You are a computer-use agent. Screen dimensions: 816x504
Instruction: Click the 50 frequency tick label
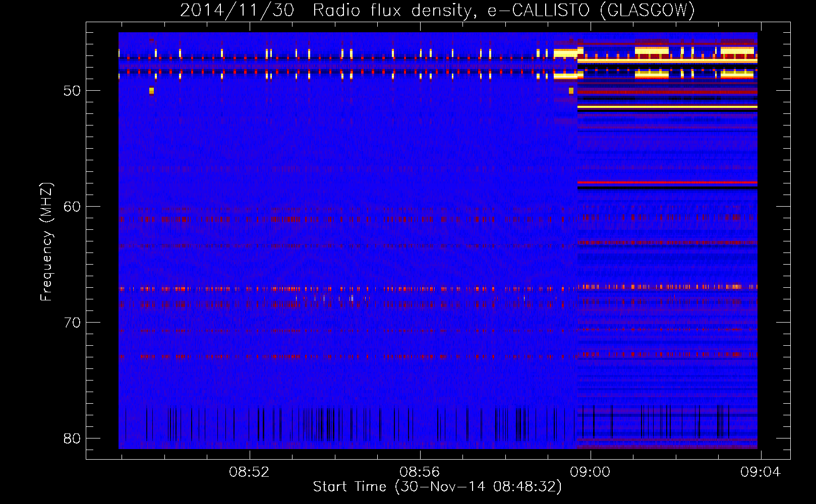[x=72, y=91]
